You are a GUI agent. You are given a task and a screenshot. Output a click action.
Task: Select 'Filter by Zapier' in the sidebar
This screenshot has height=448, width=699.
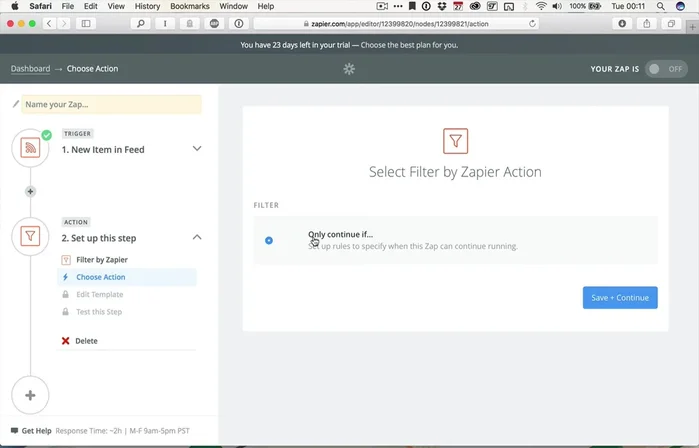[x=102, y=260]
